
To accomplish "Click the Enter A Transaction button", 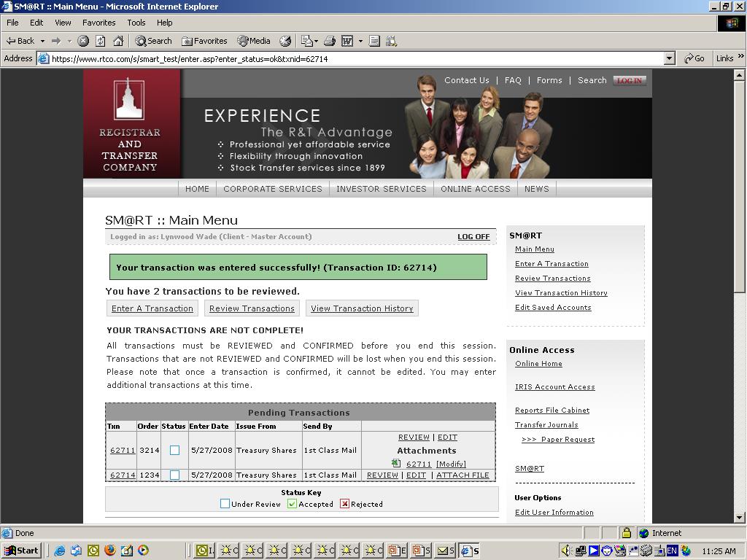I will point(152,308).
